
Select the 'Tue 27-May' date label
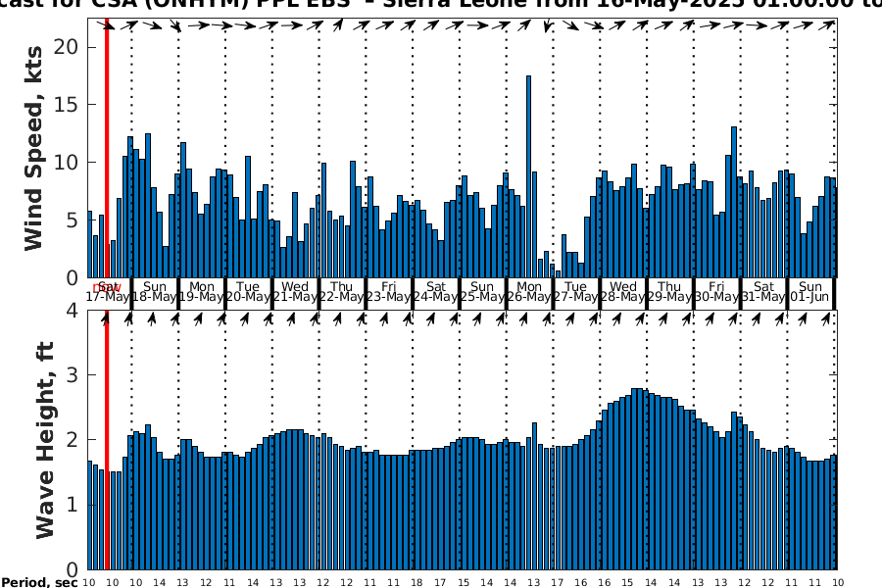click(575, 291)
